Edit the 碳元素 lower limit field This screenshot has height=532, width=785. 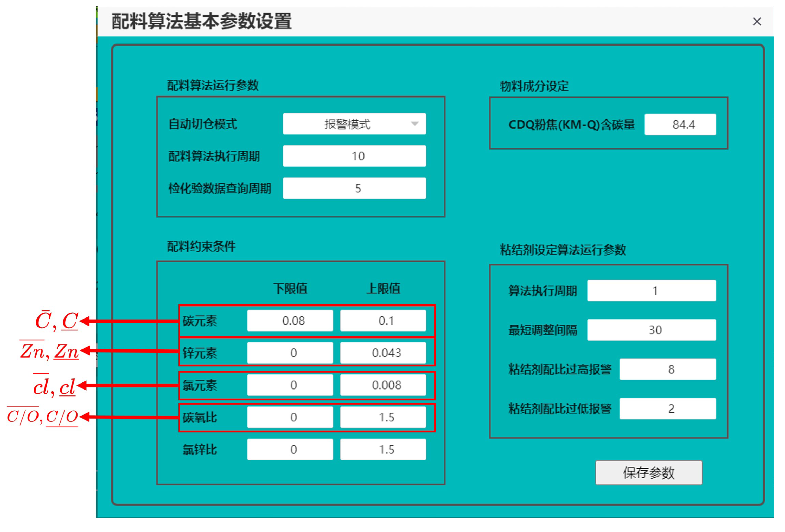pos(290,320)
